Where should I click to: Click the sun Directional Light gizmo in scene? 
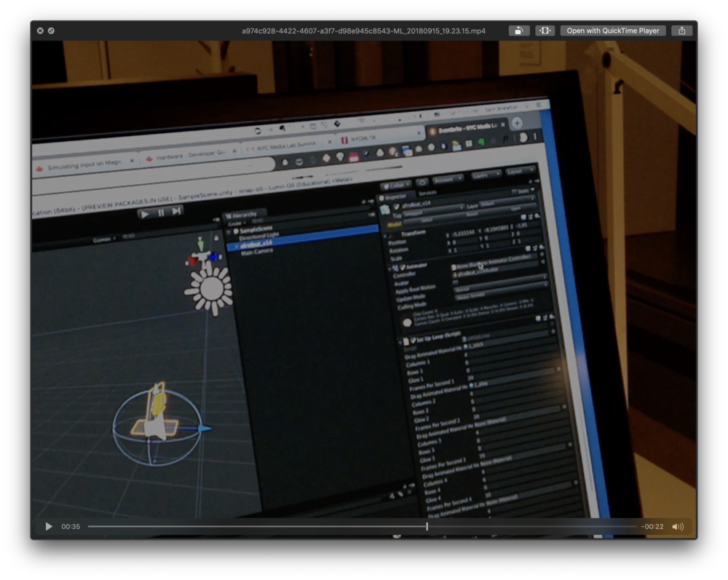coord(210,288)
